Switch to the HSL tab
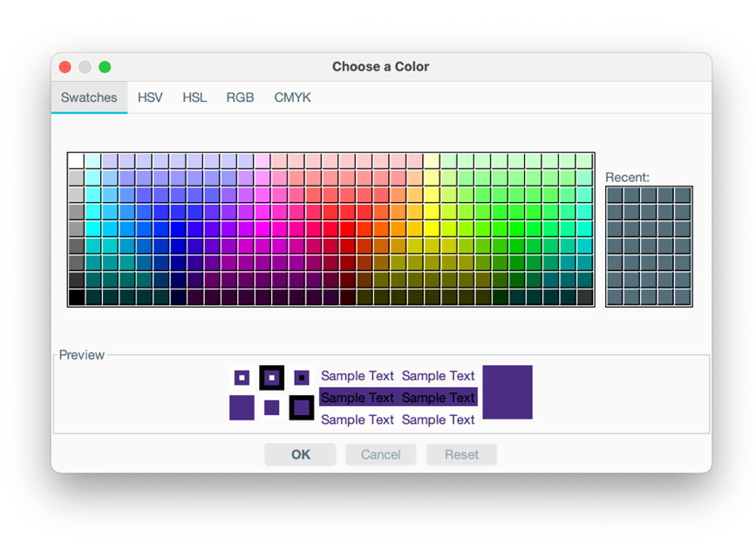 [x=194, y=98]
